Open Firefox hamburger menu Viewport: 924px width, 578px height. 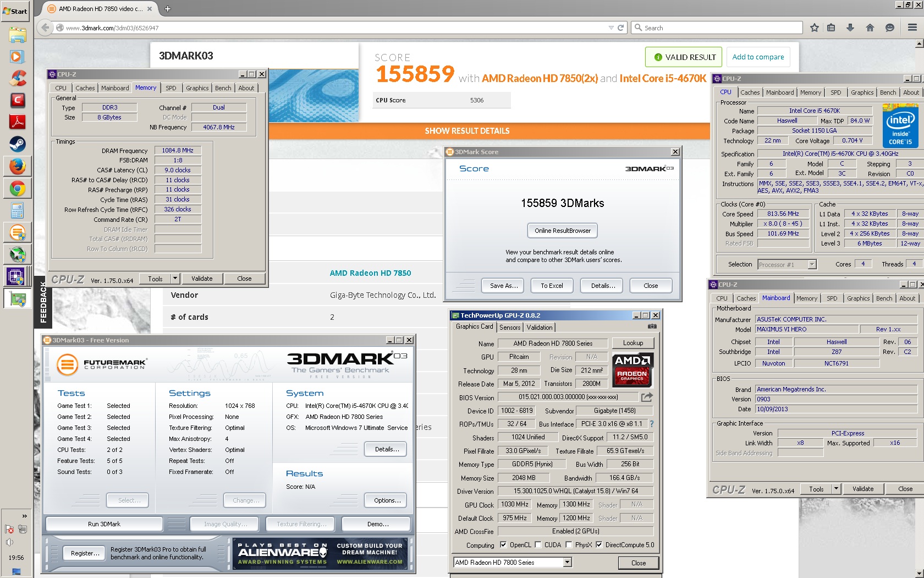tap(912, 28)
